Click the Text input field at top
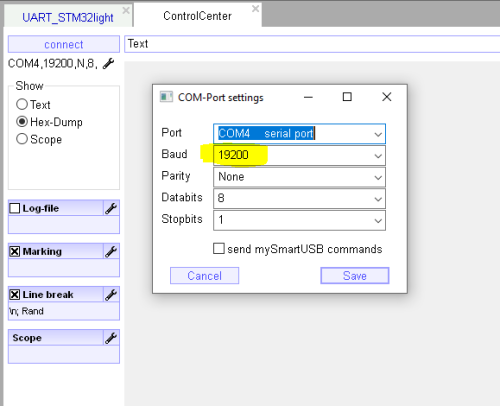The height and width of the screenshot is (406, 500). (x=312, y=44)
